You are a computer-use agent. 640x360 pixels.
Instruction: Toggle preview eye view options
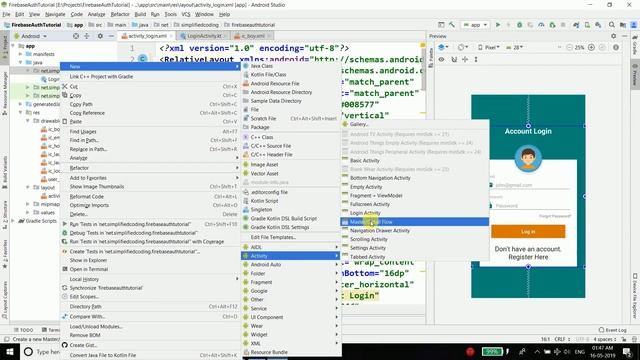coord(441,59)
